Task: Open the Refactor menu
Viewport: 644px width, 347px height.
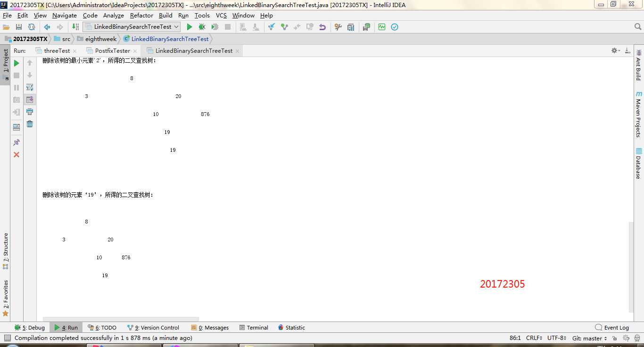Action: point(141,16)
